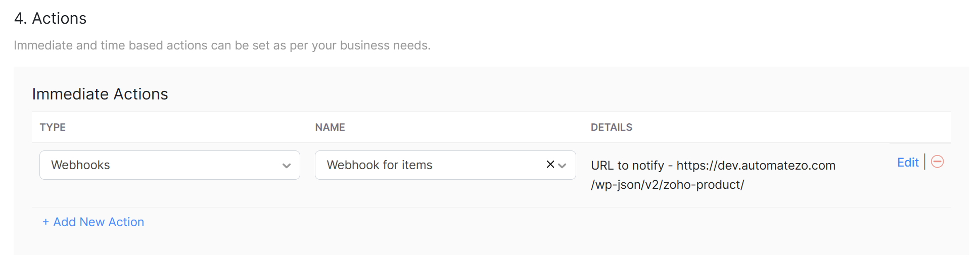This screenshot has width=980, height=262.
Task: Click the plus icon beside Add New Action
Action: tap(45, 222)
